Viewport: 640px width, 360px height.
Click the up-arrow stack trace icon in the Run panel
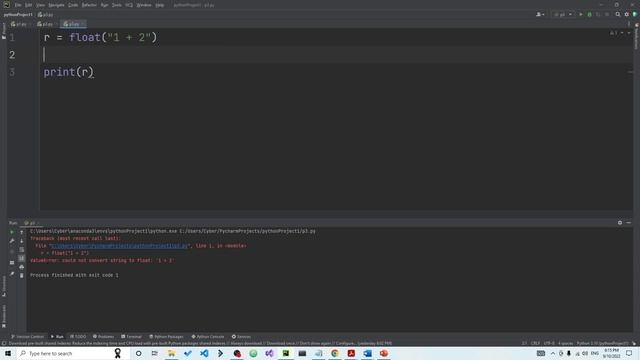(x=22, y=232)
